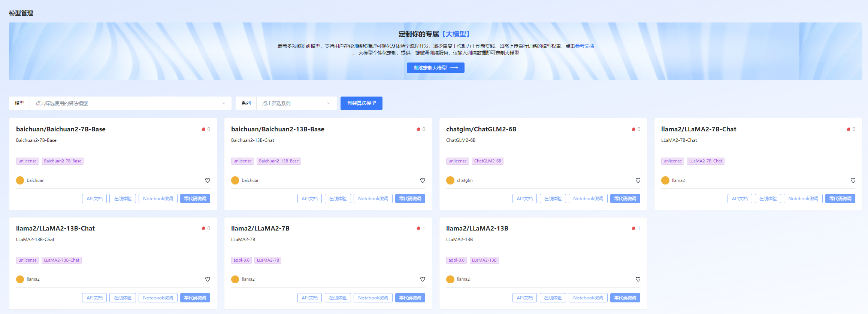
Task: Open the 参考文档 link in the banner
Action: coord(584,46)
